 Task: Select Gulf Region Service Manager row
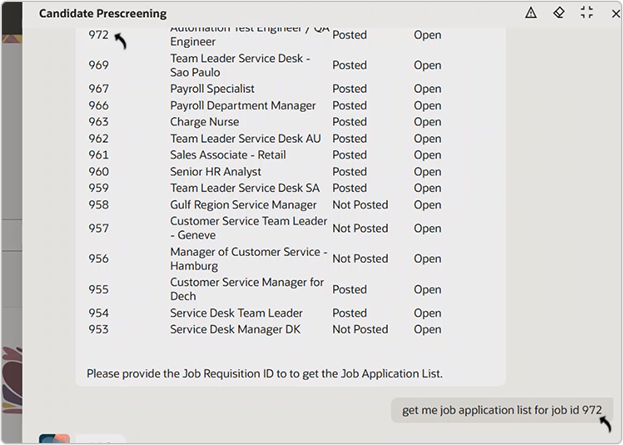[243, 205]
